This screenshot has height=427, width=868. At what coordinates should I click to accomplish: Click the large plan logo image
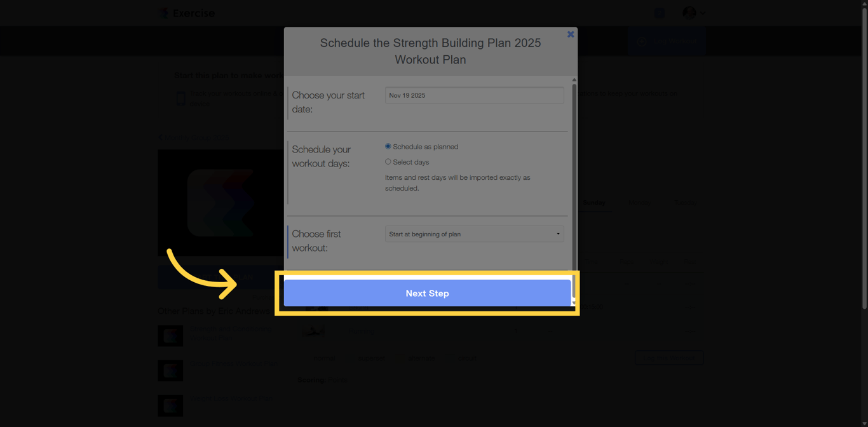pos(220,203)
